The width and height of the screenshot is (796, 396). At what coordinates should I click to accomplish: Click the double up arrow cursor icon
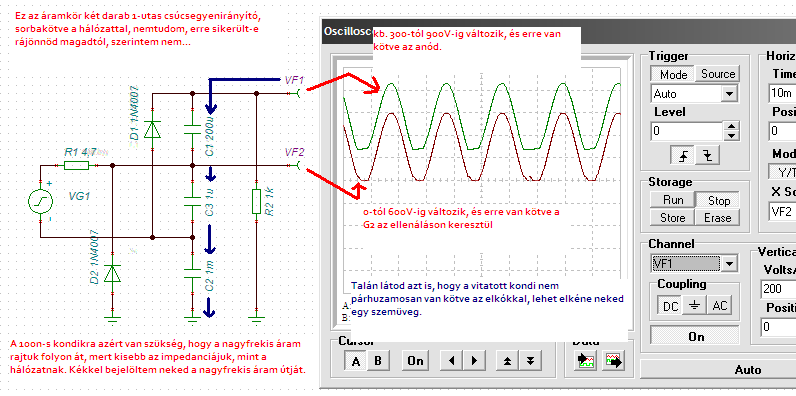[x=508, y=361]
